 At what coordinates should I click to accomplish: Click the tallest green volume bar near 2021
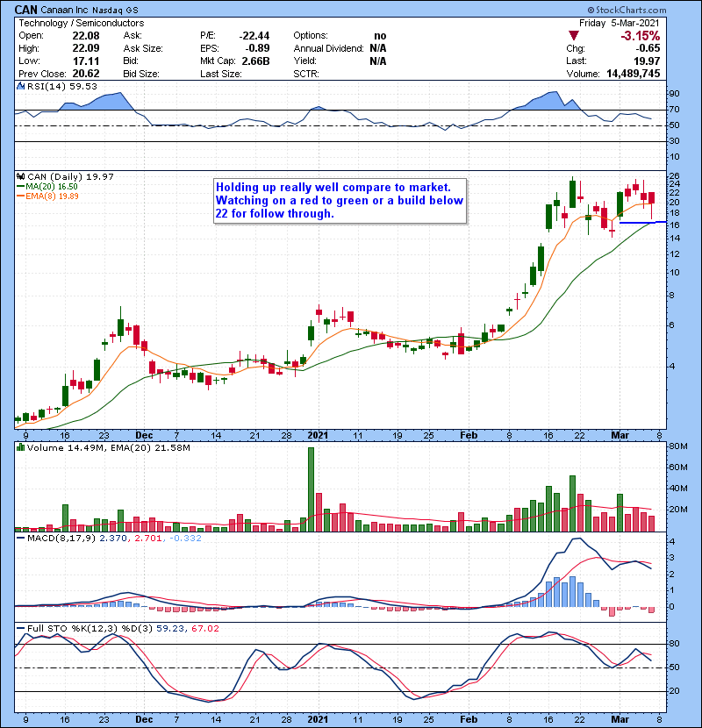311,489
